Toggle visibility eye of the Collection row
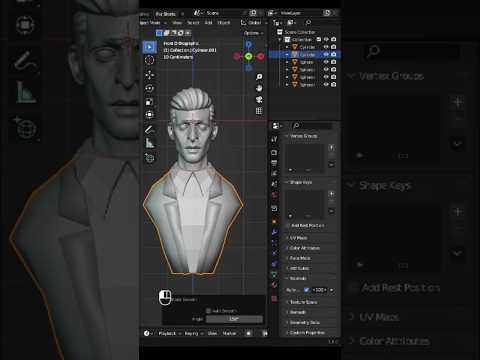 pyautogui.click(x=326, y=39)
